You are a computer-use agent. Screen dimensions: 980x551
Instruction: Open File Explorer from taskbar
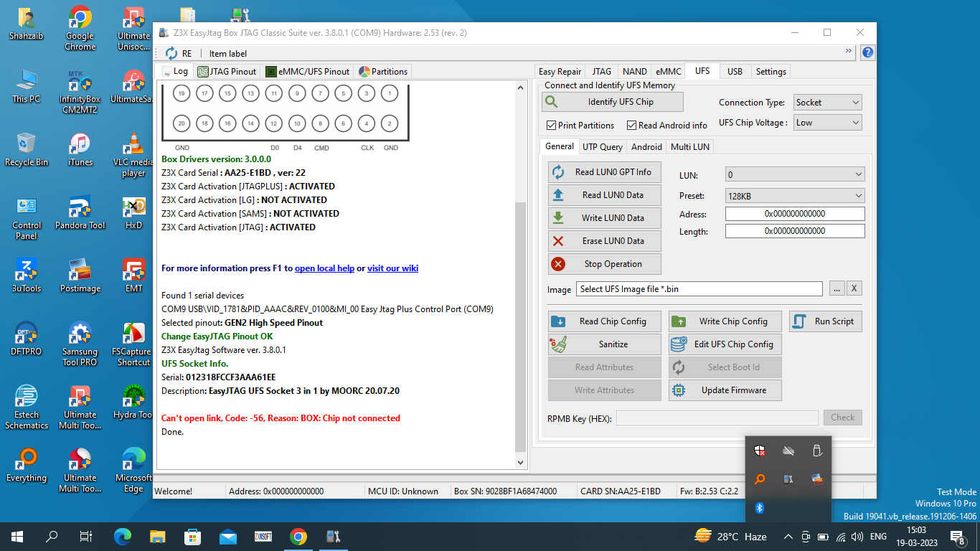(x=158, y=537)
